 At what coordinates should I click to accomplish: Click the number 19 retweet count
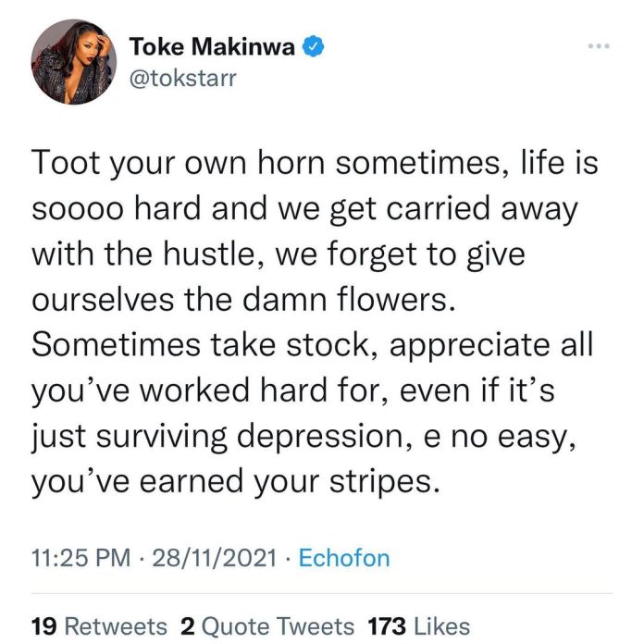tap(44, 625)
